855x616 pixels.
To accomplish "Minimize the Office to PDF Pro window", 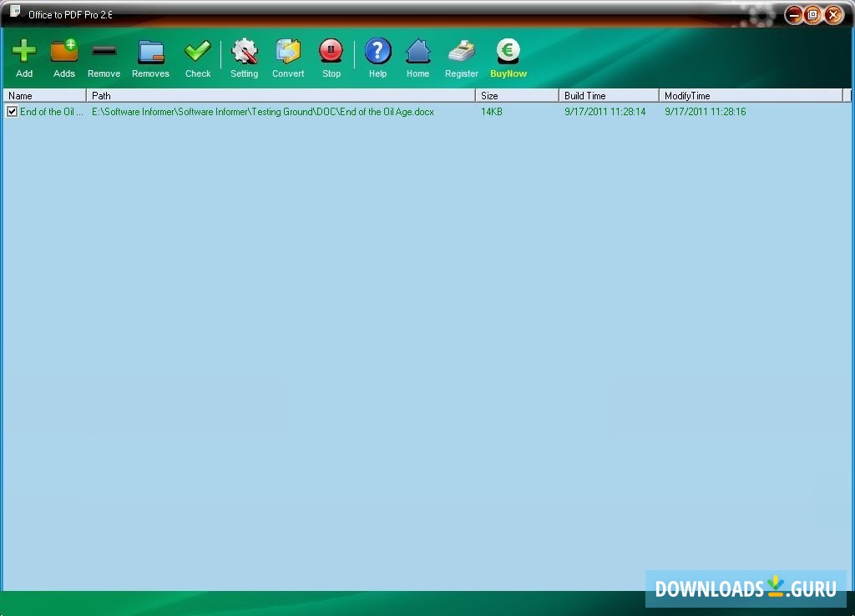I will coord(793,15).
